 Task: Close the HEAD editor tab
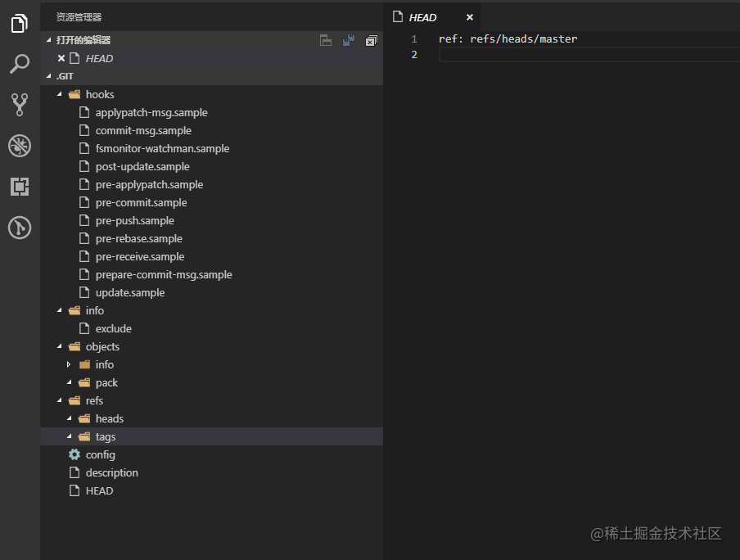[470, 17]
